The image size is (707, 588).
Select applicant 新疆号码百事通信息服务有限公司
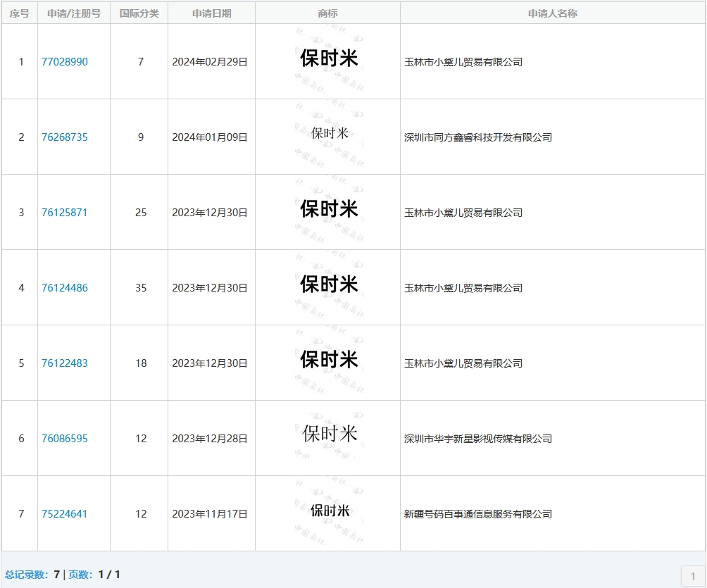(x=477, y=514)
